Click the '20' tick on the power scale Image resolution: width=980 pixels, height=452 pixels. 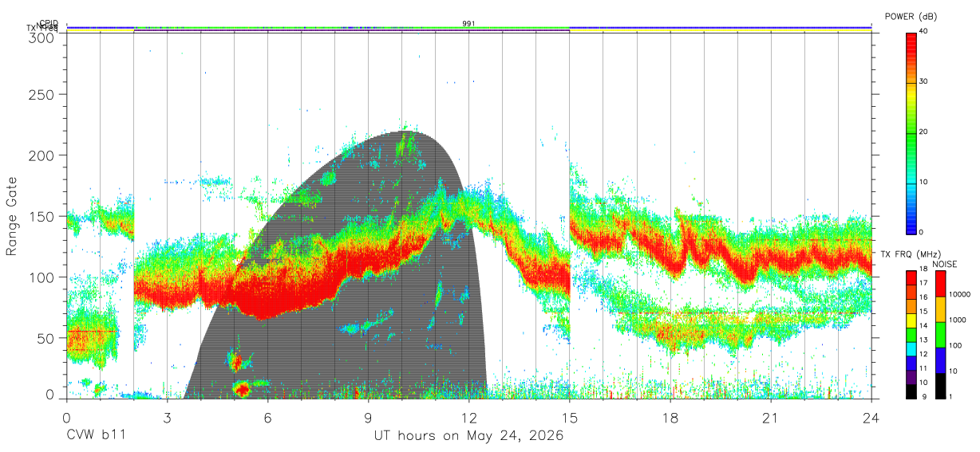coord(924,132)
